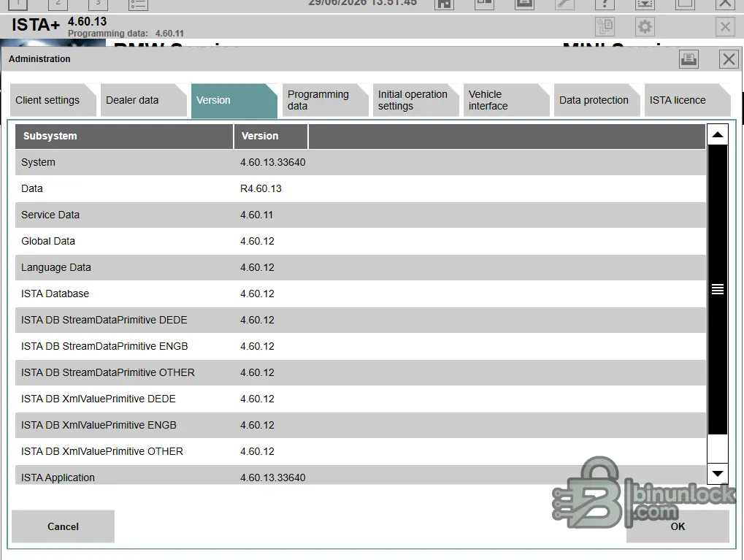Open the settings gear icon
The height and width of the screenshot is (560, 744).
point(645,26)
